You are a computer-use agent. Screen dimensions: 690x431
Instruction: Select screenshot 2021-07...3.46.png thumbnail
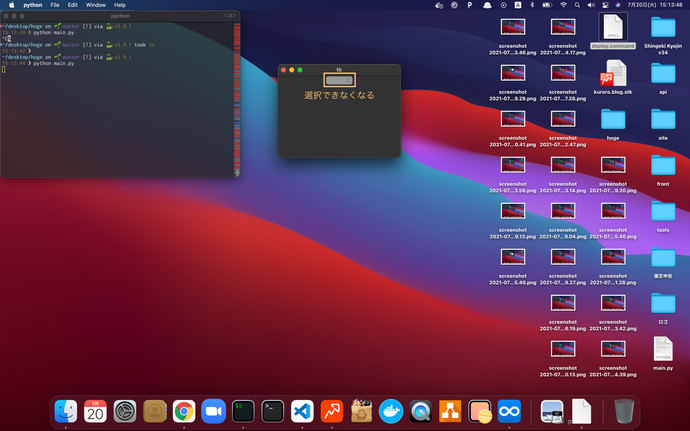513,27
